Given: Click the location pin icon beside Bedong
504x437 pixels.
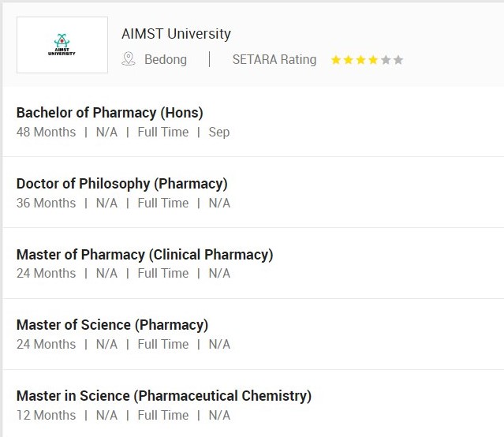Looking at the screenshot, I should click(x=129, y=59).
